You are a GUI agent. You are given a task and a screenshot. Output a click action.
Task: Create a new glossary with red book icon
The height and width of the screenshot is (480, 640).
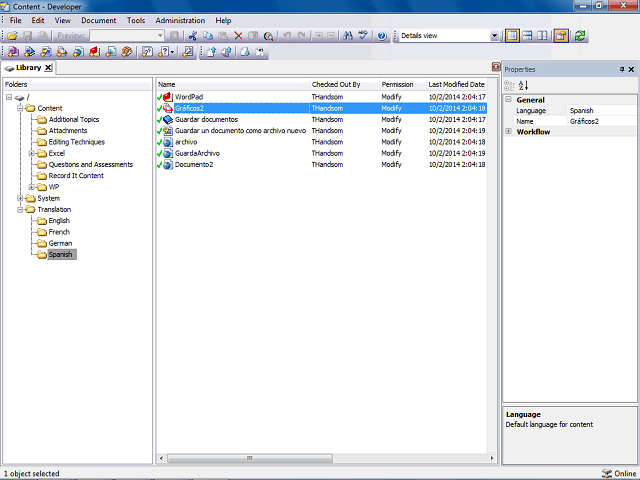point(95,52)
